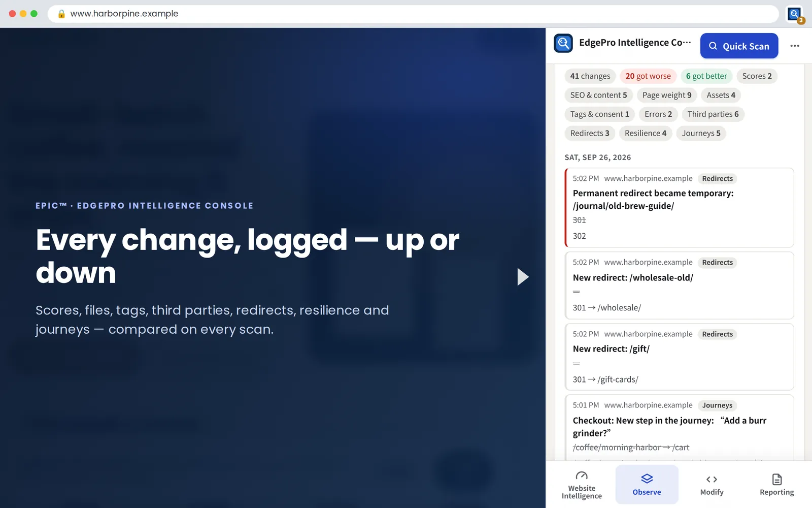This screenshot has width=812, height=508.
Task: Open the New redirect: /gift/ entry
Action: [x=679, y=357]
